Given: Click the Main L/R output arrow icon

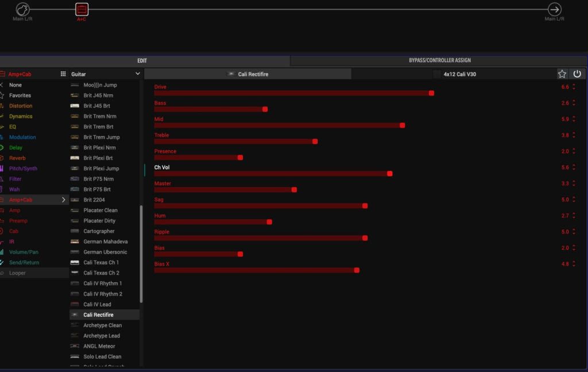Looking at the screenshot, I should pos(554,9).
